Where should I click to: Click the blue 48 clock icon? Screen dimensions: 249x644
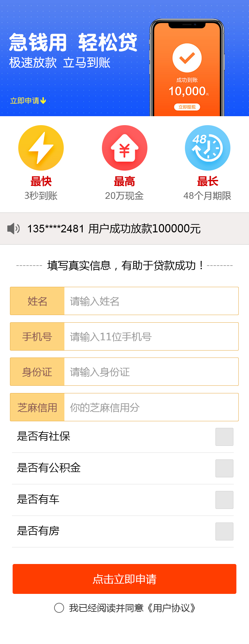[207, 148]
